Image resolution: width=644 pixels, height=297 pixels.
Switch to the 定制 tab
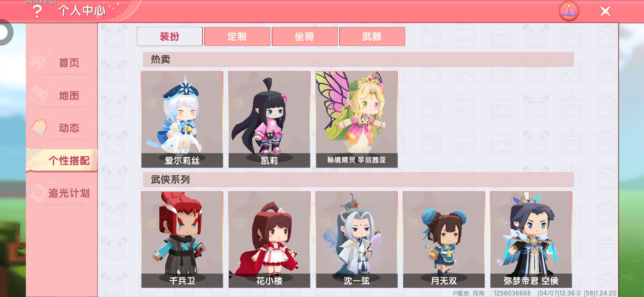coord(237,36)
